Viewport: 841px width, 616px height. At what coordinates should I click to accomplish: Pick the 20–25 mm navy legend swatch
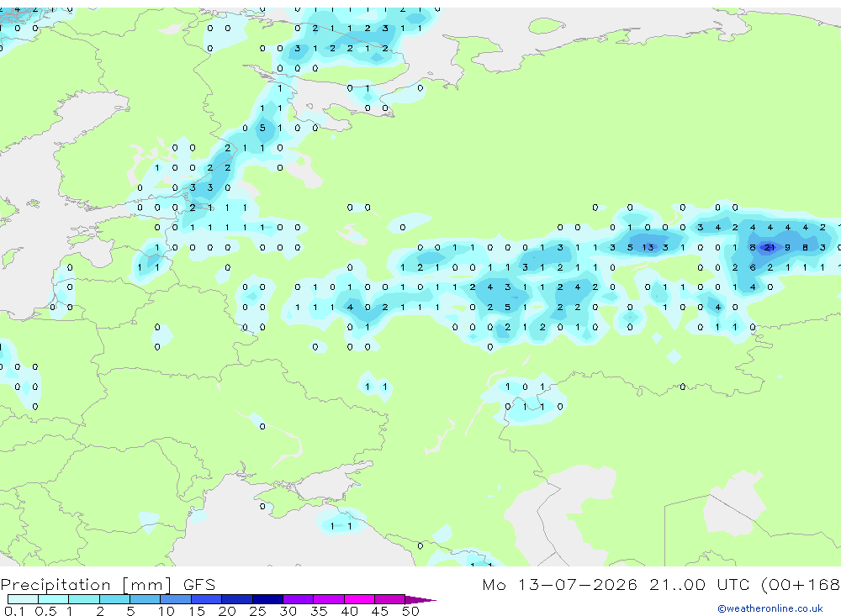point(237,599)
